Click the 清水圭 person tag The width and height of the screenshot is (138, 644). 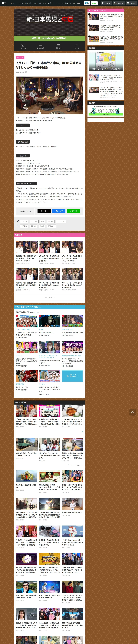pos(42,226)
